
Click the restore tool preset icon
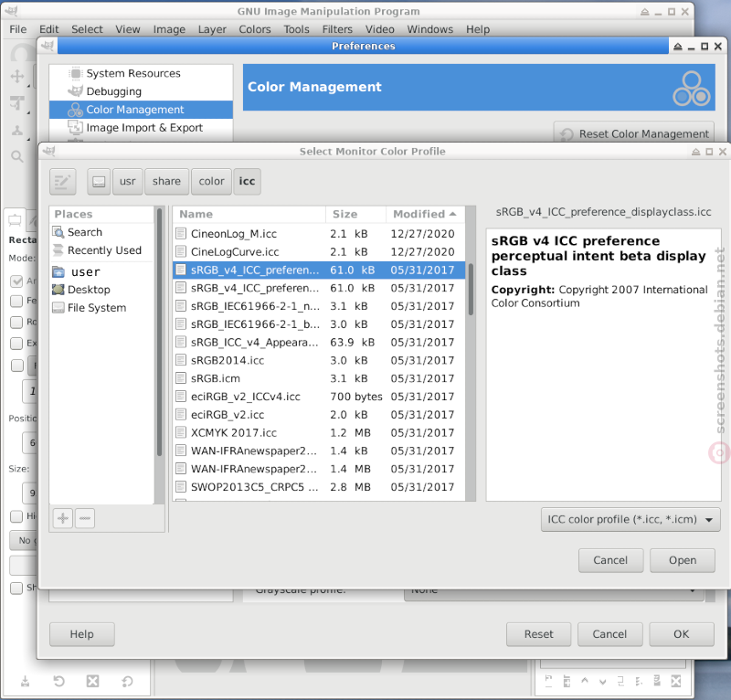(x=58, y=682)
